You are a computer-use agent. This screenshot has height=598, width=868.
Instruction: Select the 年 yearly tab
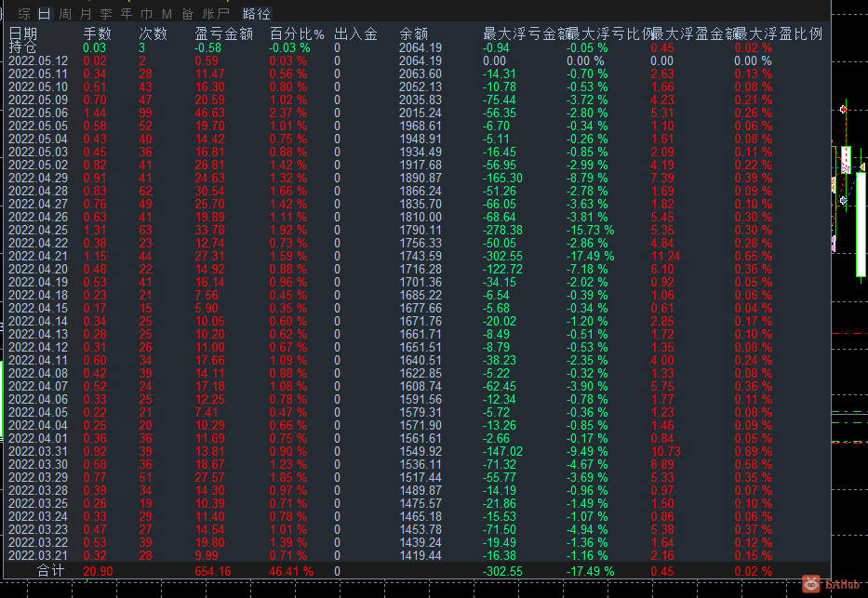pyautogui.click(x=127, y=14)
